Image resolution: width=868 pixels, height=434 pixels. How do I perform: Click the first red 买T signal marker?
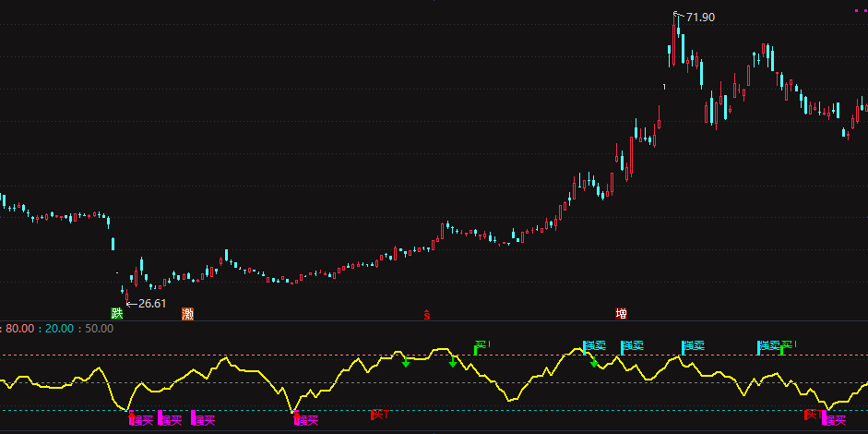(380, 415)
